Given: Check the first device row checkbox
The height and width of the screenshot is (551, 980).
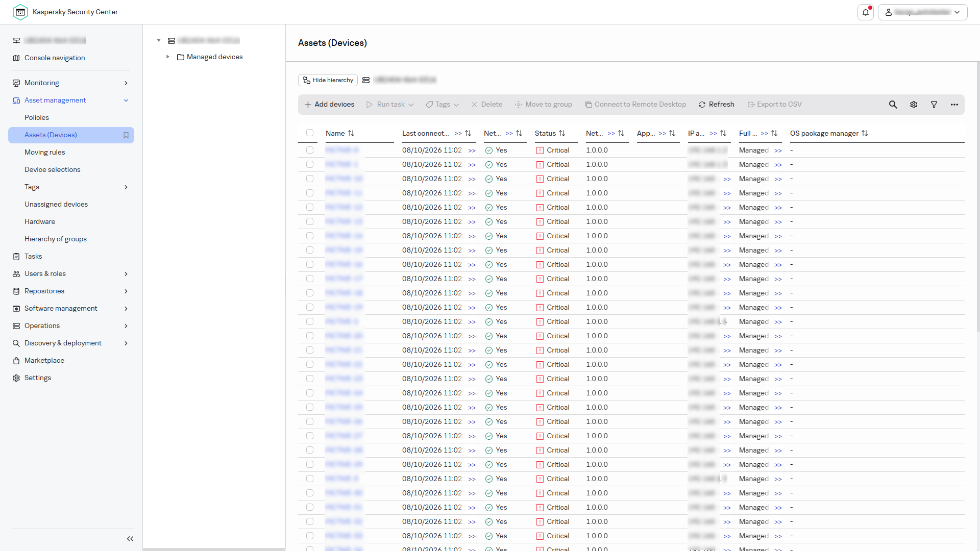Looking at the screenshot, I should [x=310, y=150].
